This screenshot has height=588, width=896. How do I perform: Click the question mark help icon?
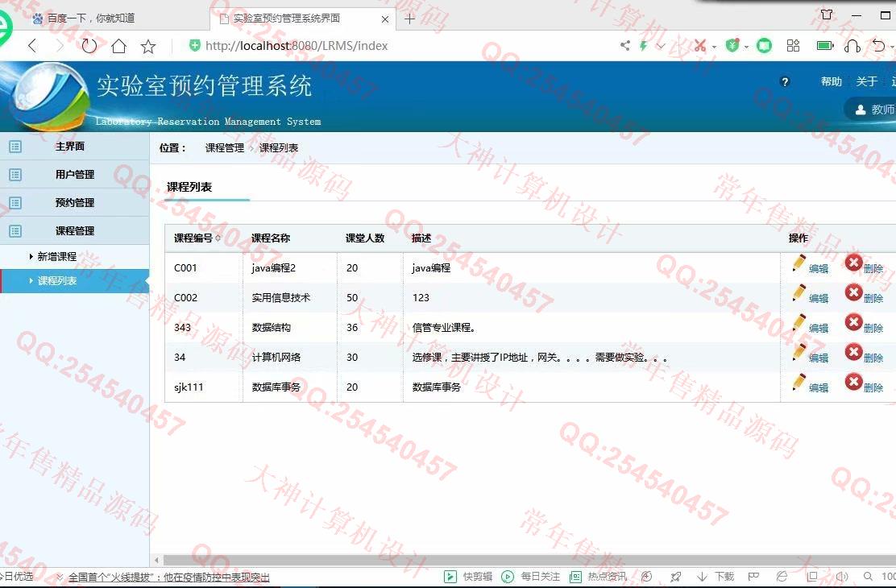click(x=785, y=81)
